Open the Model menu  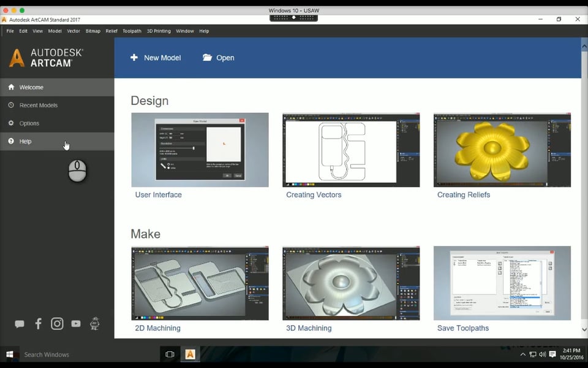(x=55, y=31)
